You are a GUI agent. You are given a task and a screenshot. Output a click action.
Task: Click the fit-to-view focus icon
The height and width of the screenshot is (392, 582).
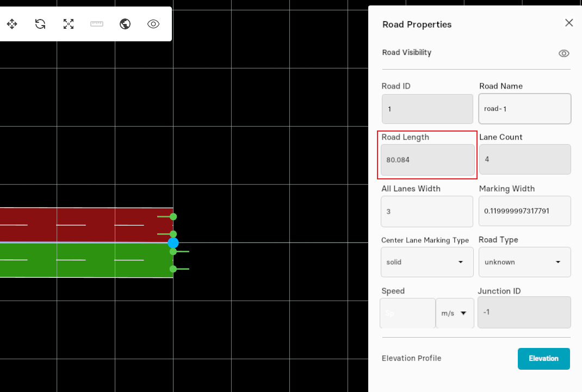click(69, 24)
